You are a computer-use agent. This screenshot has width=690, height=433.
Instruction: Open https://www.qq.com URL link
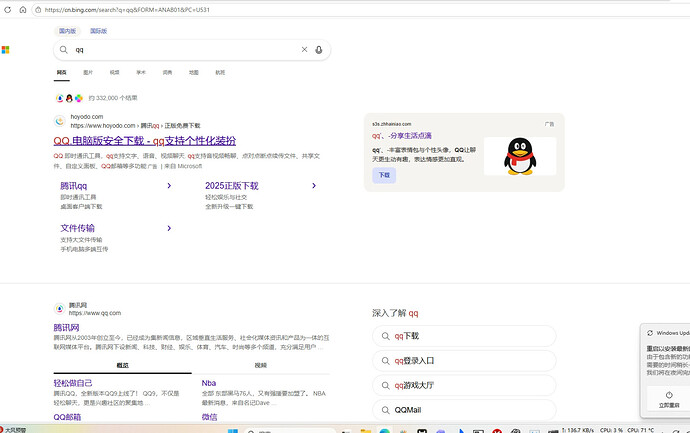pos(95,313)
